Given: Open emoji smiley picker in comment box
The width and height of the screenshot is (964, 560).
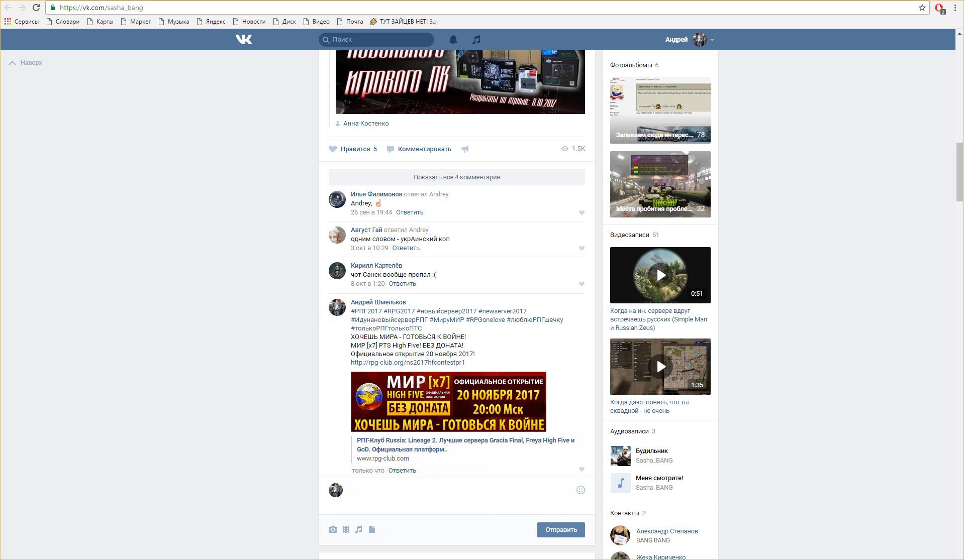Looking at the screenshot, I should click(x=581, y=490).
